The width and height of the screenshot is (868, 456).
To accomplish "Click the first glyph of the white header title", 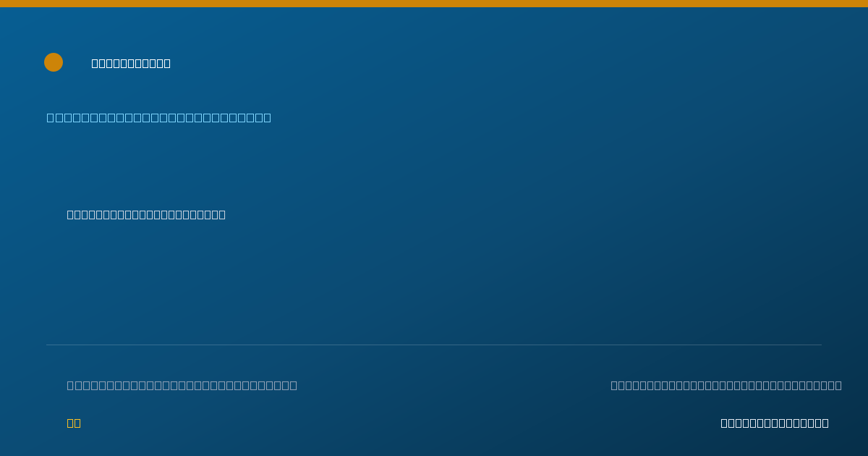I will click(95, 63).
